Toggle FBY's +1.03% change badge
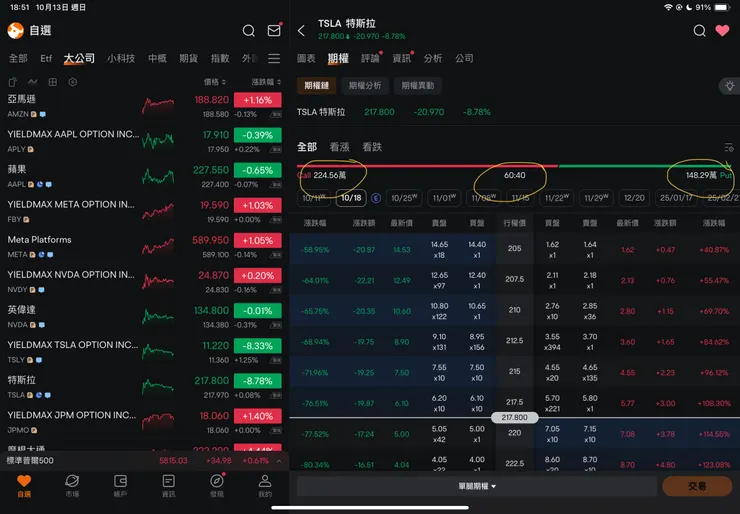Screen dimensions: 740x514 click(258, 205)
